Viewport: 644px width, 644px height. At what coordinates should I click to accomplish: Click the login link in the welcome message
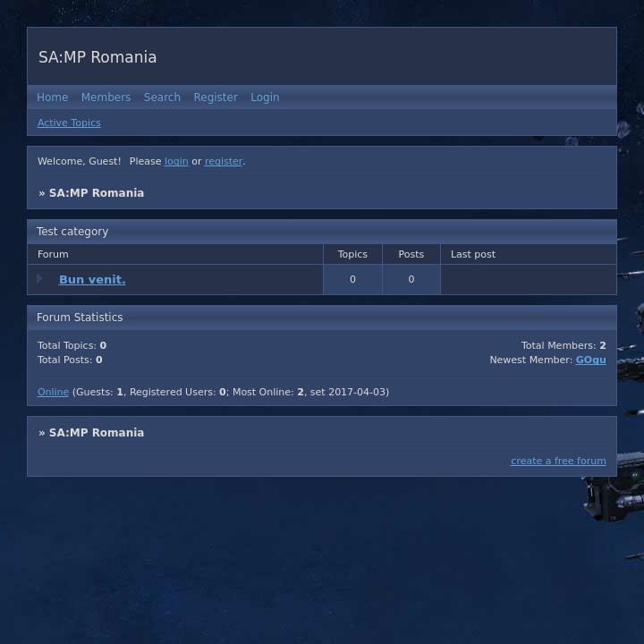pyautogui.click(x=176, y=161)
